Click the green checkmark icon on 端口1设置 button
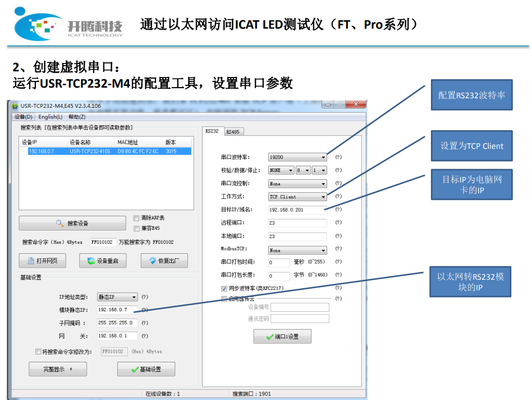532x400 pixels. pyautogui.click(x=269, y=336)
